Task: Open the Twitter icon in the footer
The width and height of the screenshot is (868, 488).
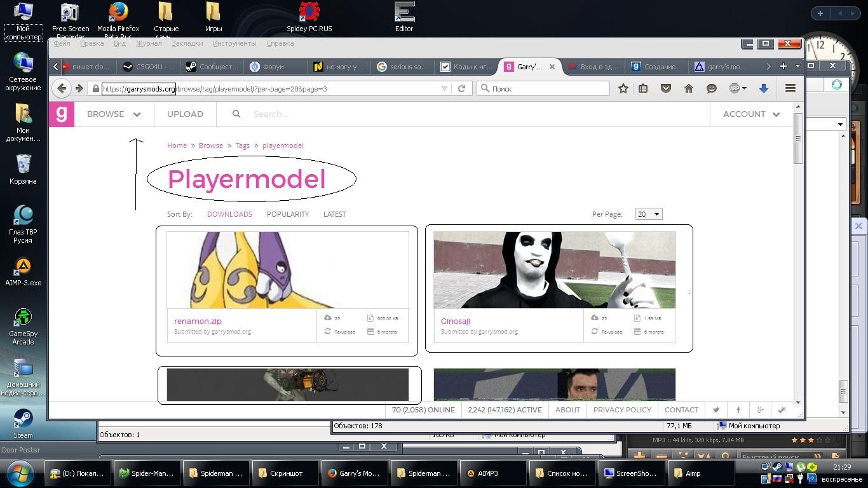Action: pos(716,410)
